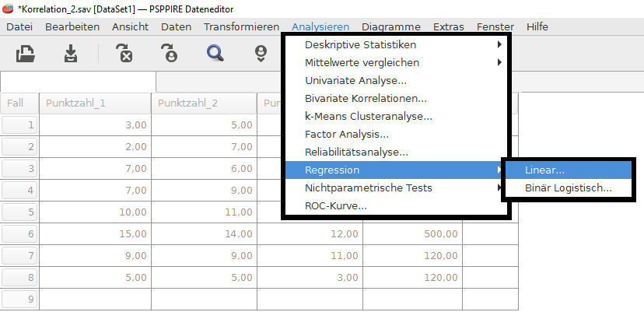Click the Insert case toolbar icon
This screenshot has width=644, height=312.
click(x=261, y=53)
